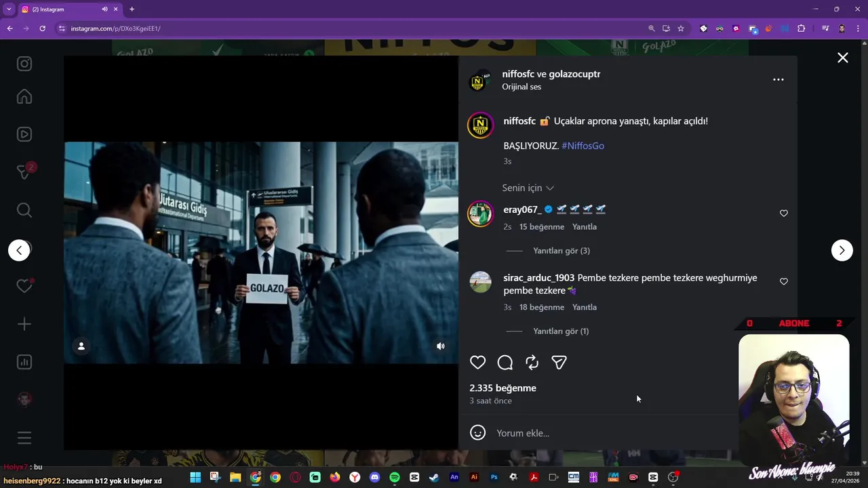Image resolution: width=868 pixels, height=488 pixels.
Task: Open niffosfc avatar in caption
Action: (481, 125)
